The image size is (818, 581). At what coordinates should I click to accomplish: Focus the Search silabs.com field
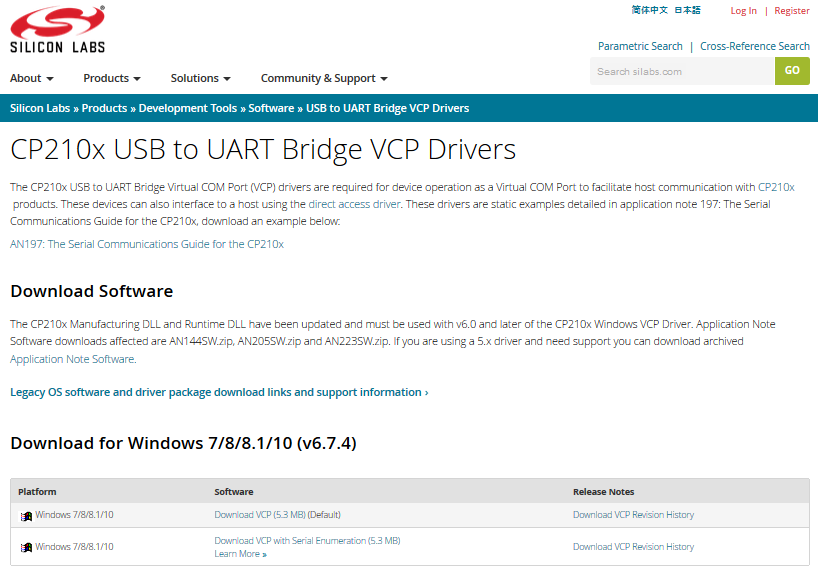(682, 71)
